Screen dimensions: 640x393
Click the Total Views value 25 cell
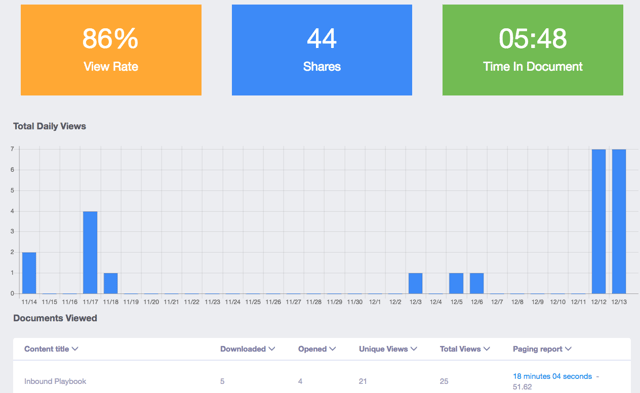coord(444,381)
